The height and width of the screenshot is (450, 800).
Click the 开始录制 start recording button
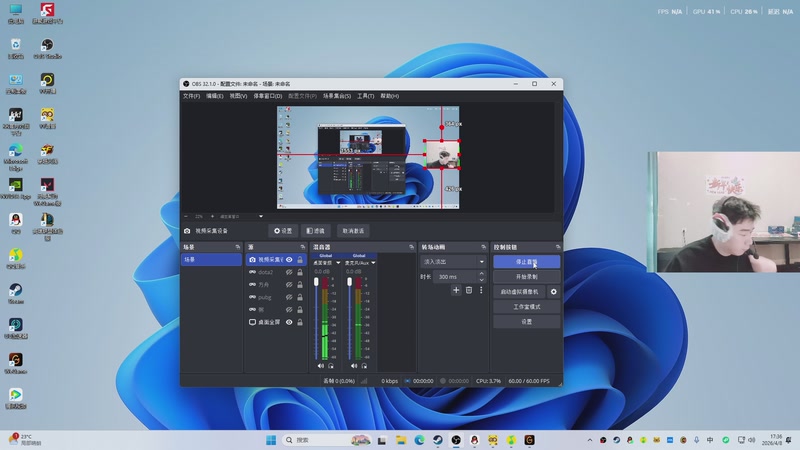526,277
